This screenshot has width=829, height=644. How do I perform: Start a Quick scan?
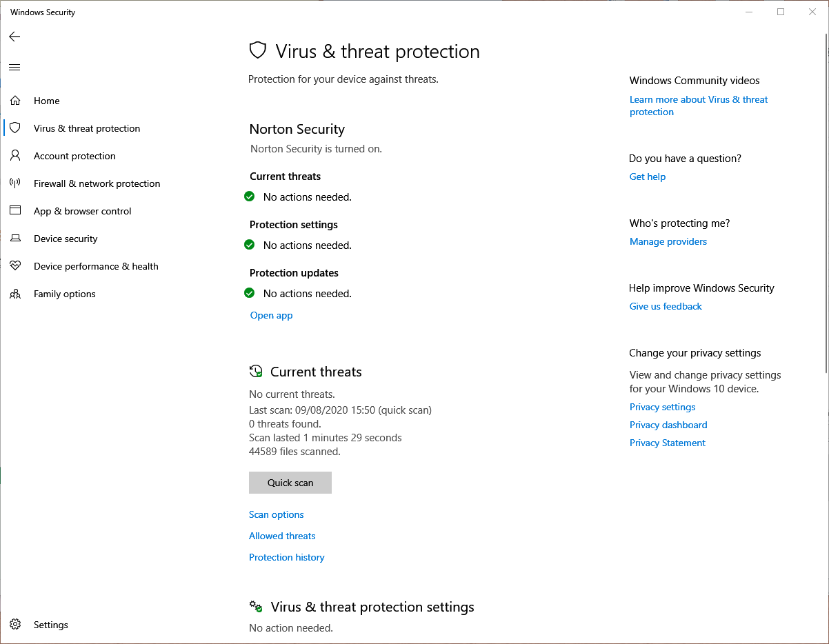[290, 483]
